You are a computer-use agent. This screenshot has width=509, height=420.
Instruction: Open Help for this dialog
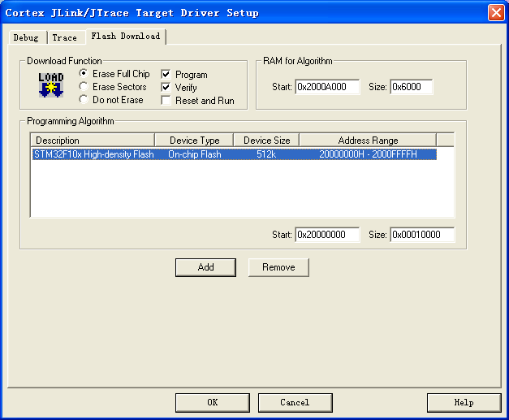pyautogui.click(x=464, y=402)
